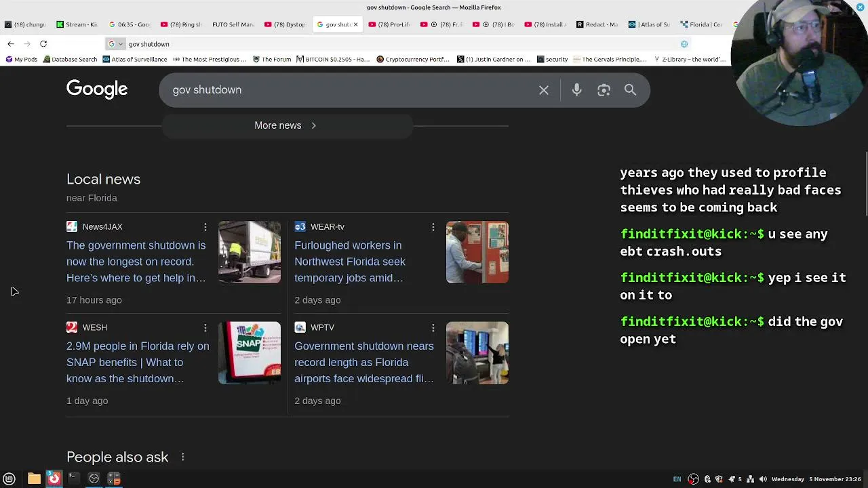Switch to the 06:35 - Google tab

coord(130,24)
